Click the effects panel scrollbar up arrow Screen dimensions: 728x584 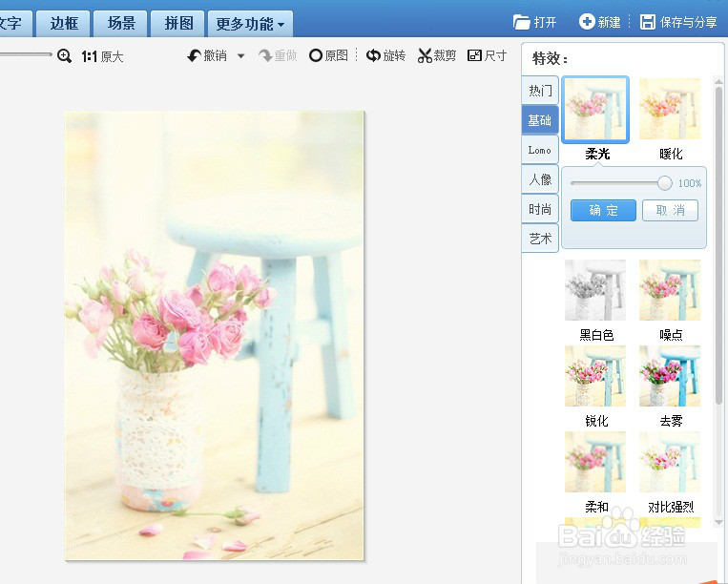click(x=718, y=81)
